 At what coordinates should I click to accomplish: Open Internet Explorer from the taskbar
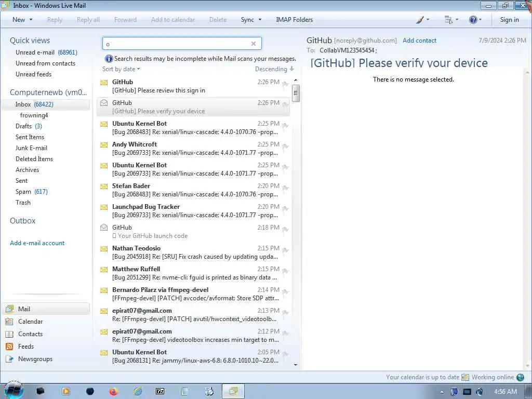137,392
